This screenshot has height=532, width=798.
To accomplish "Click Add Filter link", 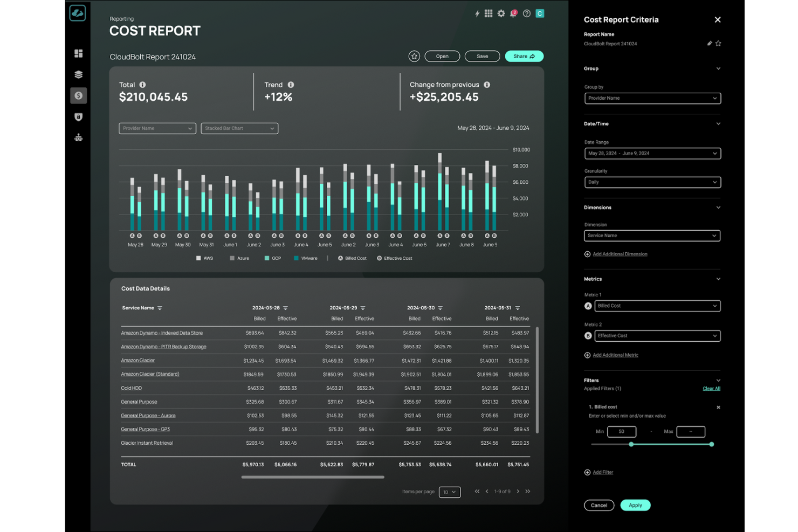I will [x=603, y=473].
